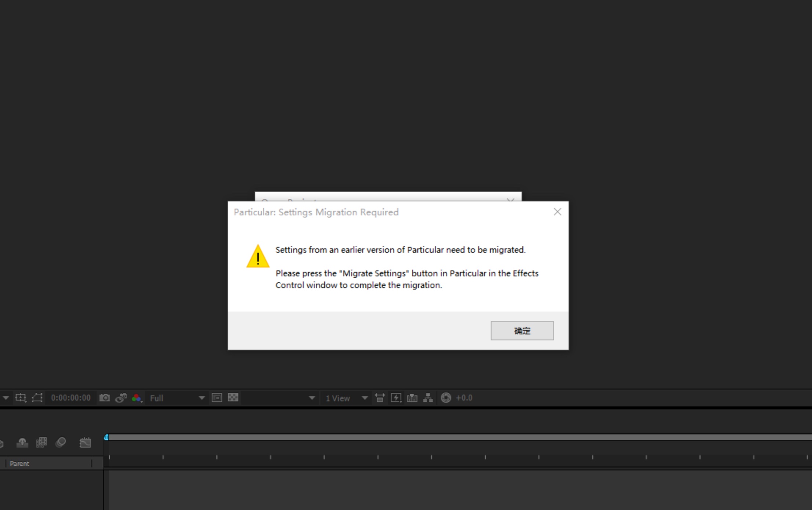Image resolution: width=812 pixels, height=510 pixels.
Task: Open the composition flowchart icon
Action: [428, 398]
